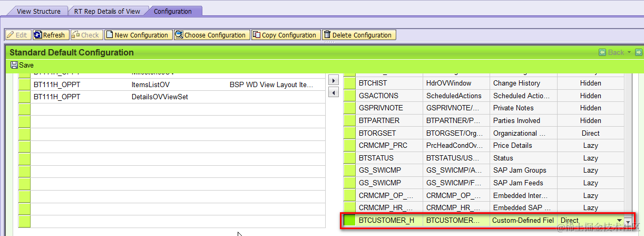
Task: Click the Parties Involved title cell
Action: click(x=523, y=120)
